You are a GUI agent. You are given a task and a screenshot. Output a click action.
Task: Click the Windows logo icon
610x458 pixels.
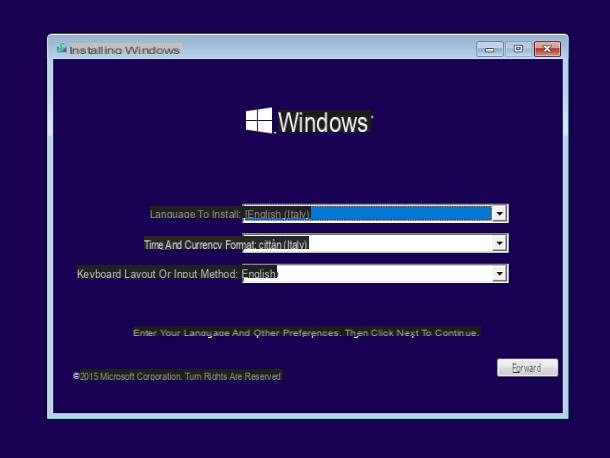pos(259,121)
